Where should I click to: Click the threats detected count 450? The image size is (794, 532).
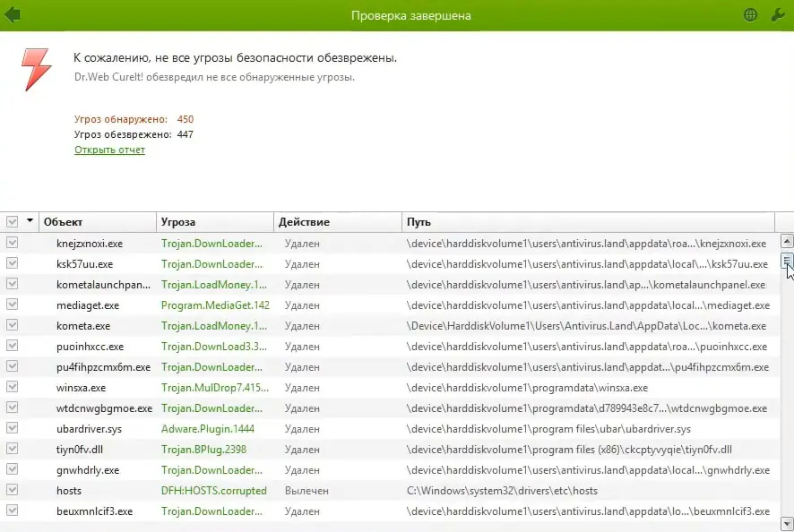pos(186,119)
